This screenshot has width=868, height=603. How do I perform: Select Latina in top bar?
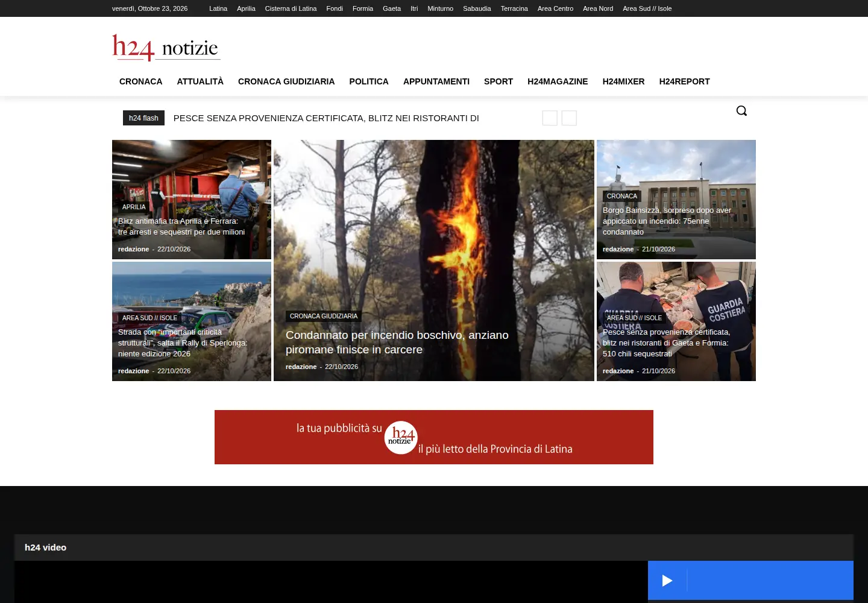click(x=218, y=8)
